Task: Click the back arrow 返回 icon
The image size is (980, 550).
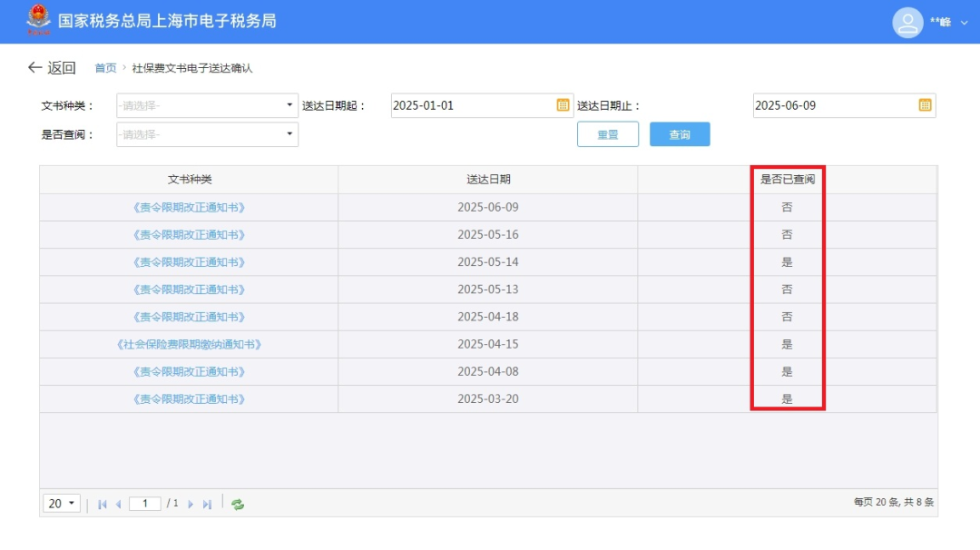Action: point(35,68)
